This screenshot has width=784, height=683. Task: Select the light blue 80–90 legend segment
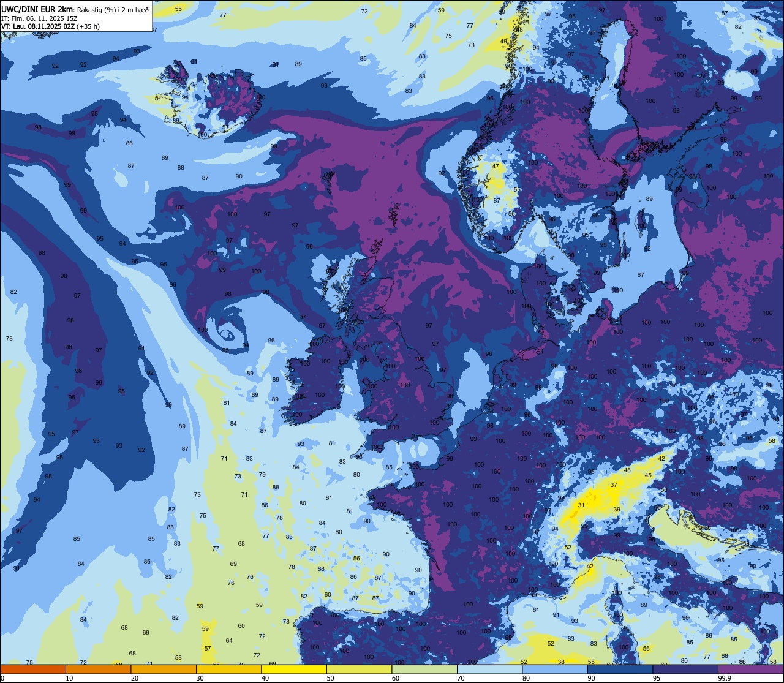pos(556,670)
